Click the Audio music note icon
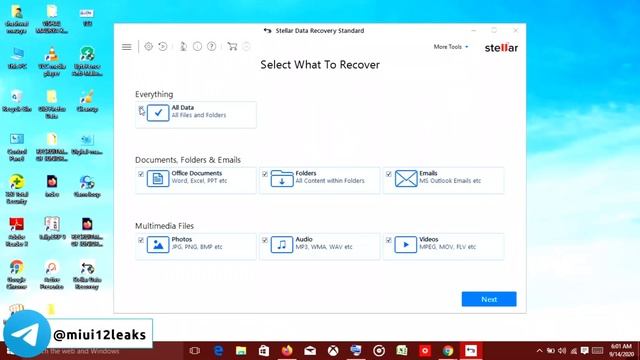Screen dimensions: 640x360 coord(282,245)
